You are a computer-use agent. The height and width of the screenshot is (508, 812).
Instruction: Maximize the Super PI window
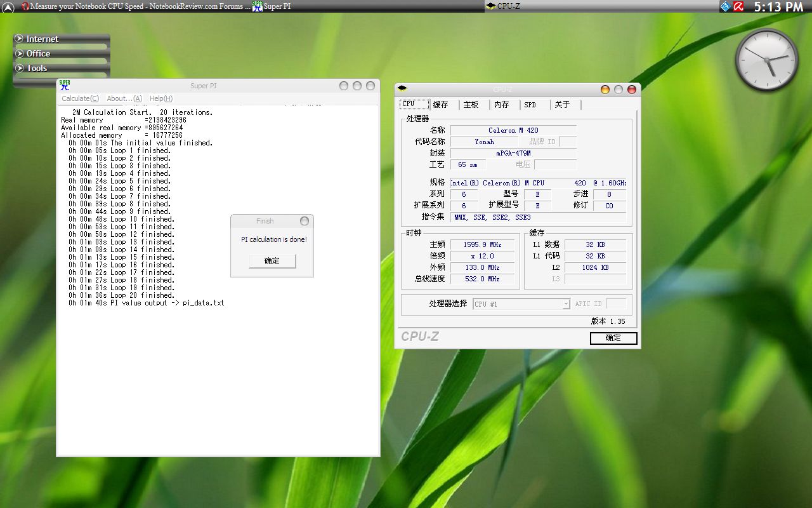tap(357, 86)
